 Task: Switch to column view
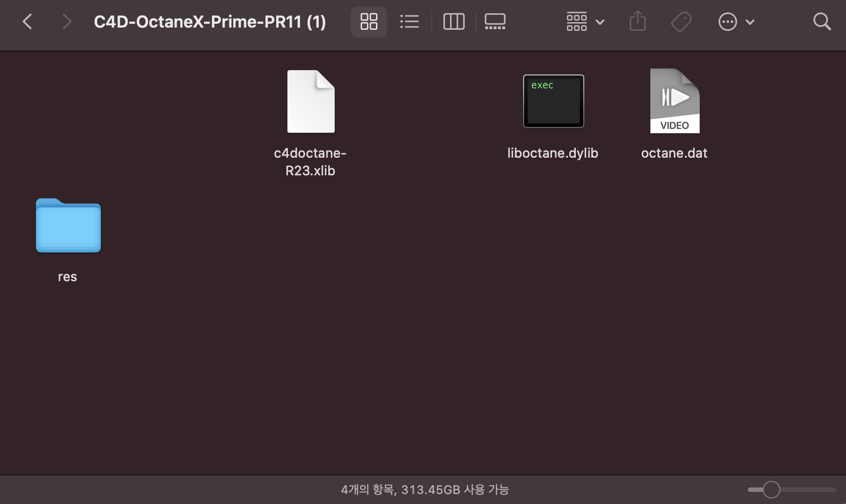[x=454, y=22]
